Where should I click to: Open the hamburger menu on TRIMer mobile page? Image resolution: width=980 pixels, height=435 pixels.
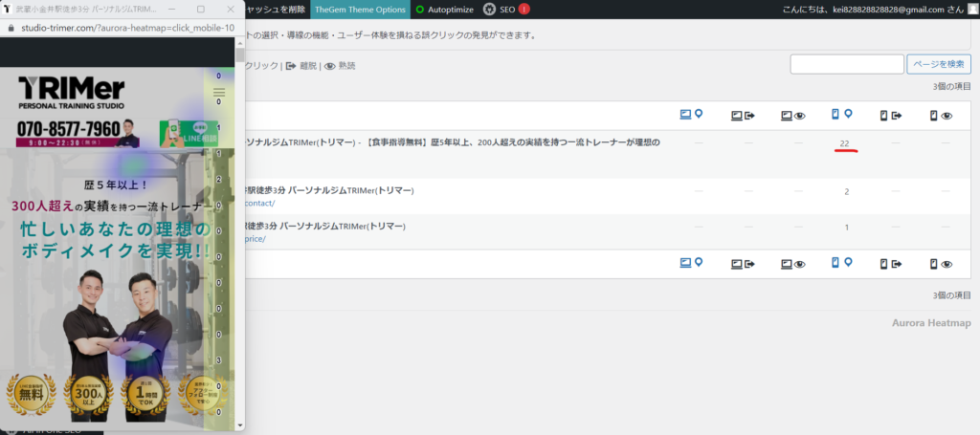tap(219, 94)
